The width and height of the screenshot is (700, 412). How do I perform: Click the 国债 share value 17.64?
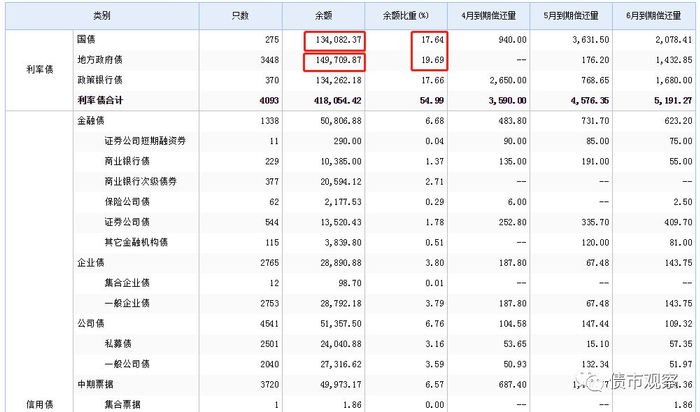click(x=433, y=40)
